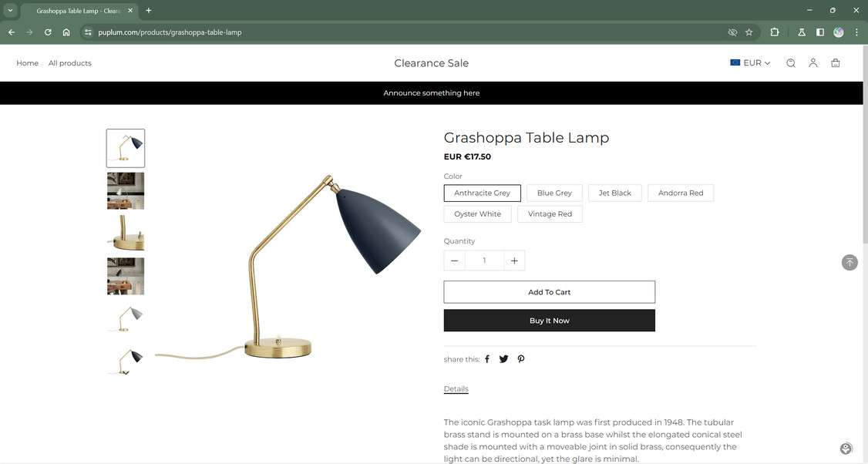Open the browser tab search chevron
868x464 pixels.
(10, 11)
